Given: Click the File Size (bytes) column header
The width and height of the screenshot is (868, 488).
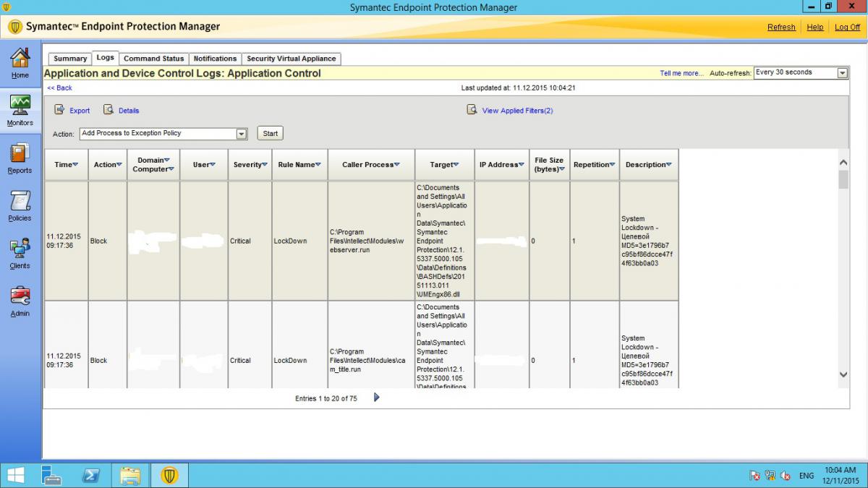Looking at the screenshot, I should [549, 165].
